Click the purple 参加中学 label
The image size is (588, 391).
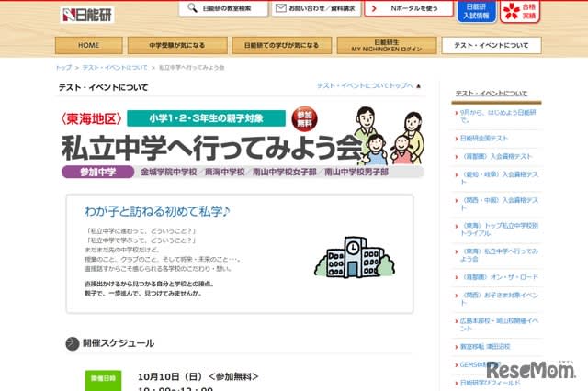click(x=98, y=172)
